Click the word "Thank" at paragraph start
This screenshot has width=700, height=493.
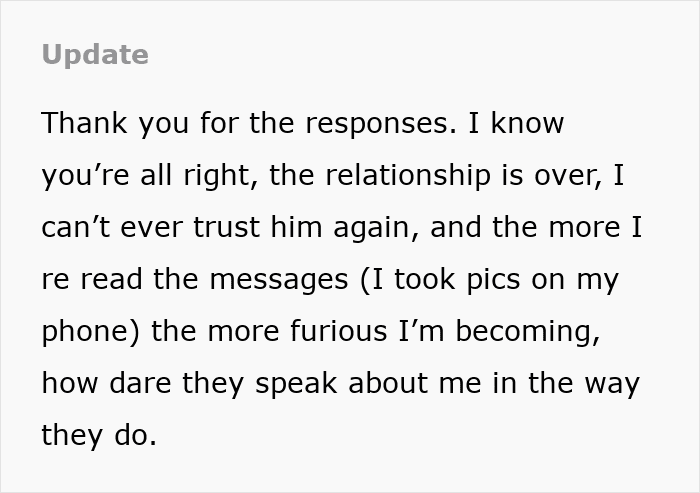click(84, 123)
